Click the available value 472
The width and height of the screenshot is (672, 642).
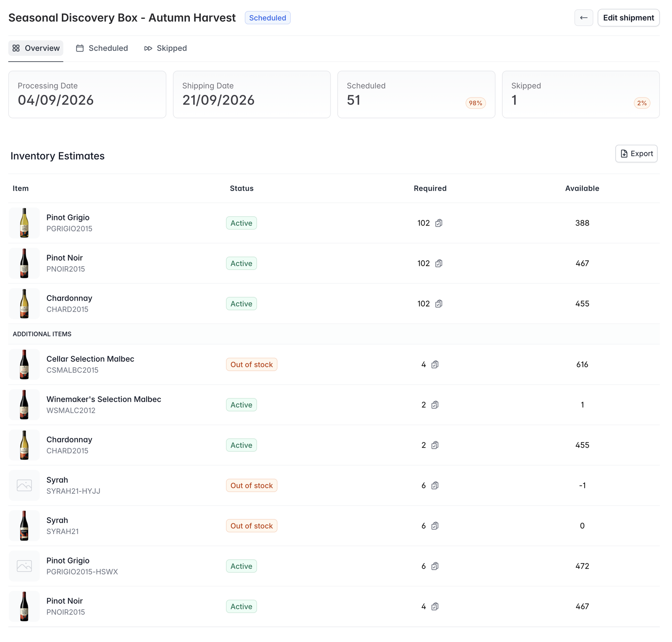(582, 566)
